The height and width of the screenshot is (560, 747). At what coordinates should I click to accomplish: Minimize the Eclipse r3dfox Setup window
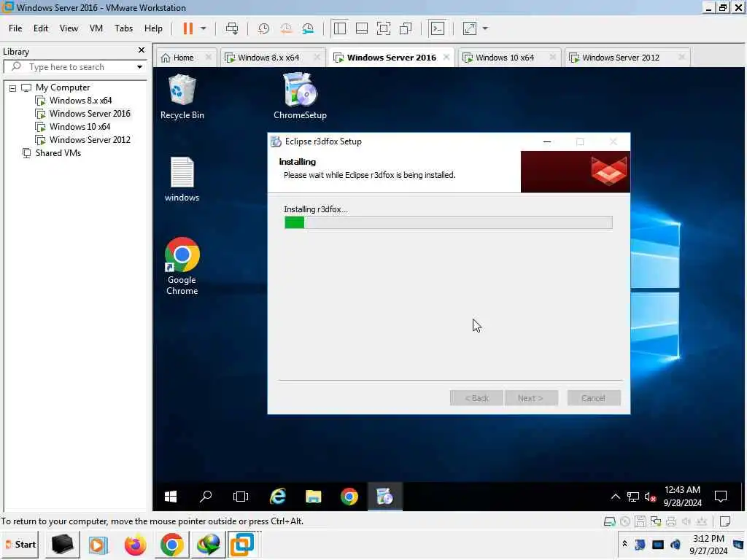point(547,141)
